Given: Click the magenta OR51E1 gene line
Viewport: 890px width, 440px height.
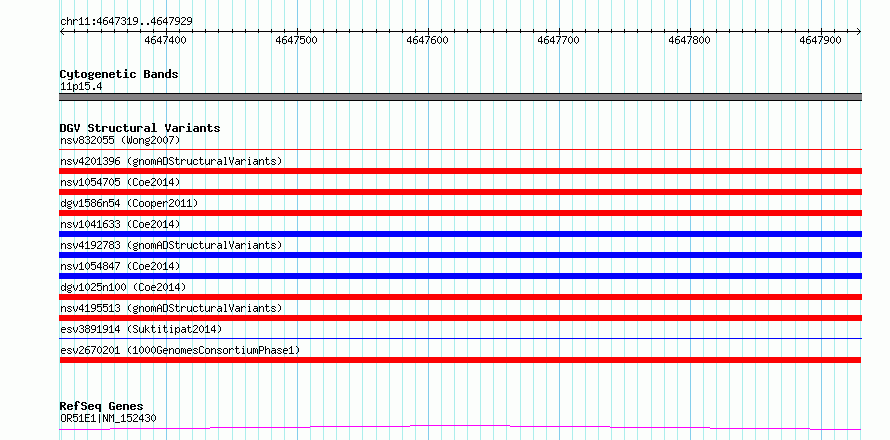Looking at the screenshot, I should tap(460, 427).
